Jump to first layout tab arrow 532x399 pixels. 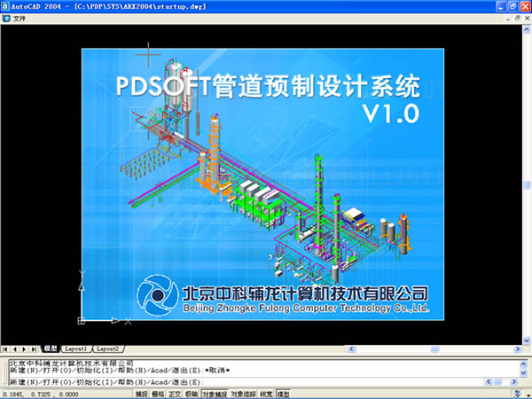[5, 348]
